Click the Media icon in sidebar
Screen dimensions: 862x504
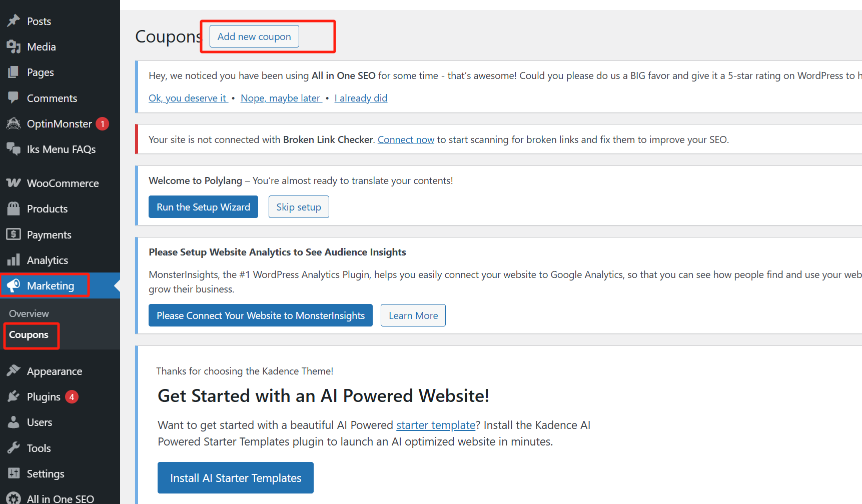pyautogui.click(x=14, y=46)
